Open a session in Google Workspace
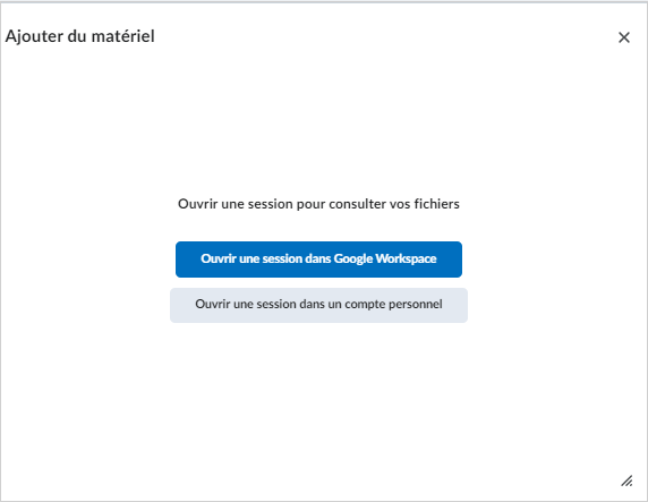The width and height of the screenshot is (648, 502). (319, 259)
